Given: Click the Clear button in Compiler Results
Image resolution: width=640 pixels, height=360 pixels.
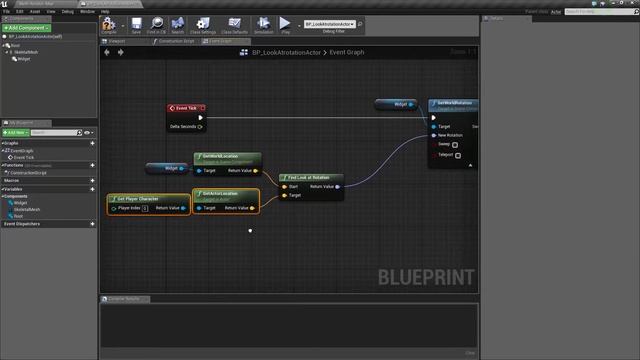Looking at the screenshot, I should (x=470, y=353).
